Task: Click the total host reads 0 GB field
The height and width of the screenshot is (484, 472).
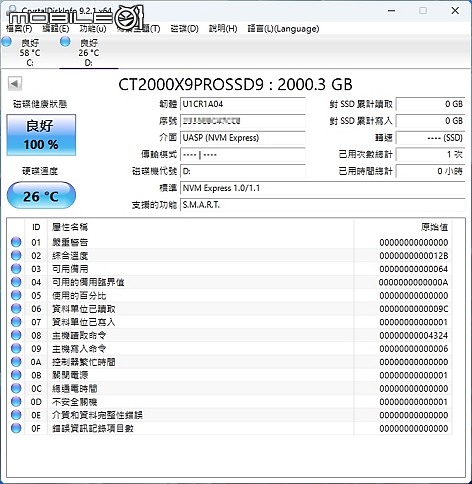Action: coord(430,104)
